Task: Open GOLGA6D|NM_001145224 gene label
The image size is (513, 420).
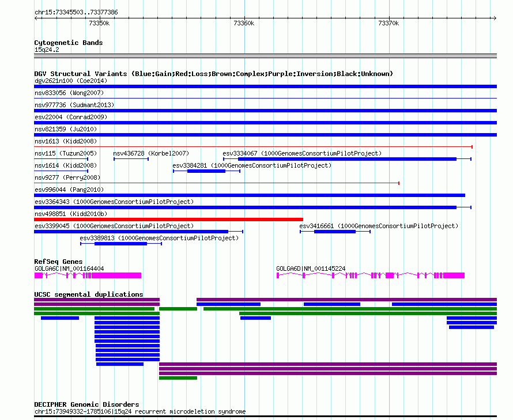Action: 311,268
